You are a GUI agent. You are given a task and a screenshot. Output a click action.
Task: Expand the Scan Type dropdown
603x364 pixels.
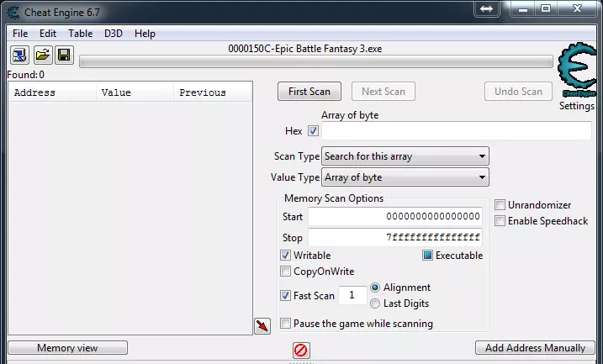[x=405, y=156]
